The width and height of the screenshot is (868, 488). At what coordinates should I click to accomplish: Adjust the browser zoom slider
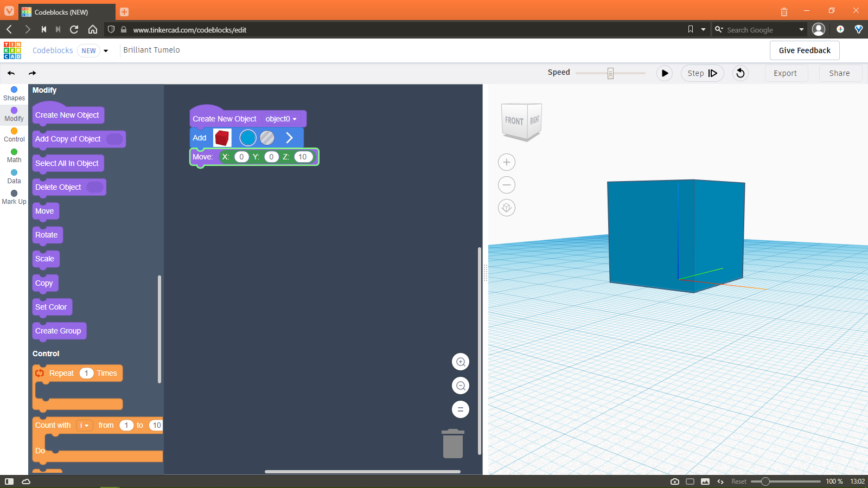(x=765, y=481)
